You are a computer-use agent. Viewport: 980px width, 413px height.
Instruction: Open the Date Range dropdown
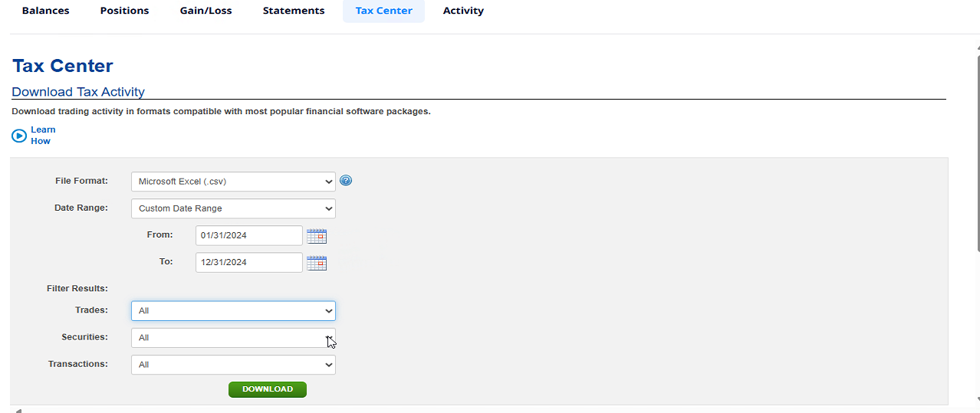233,208
